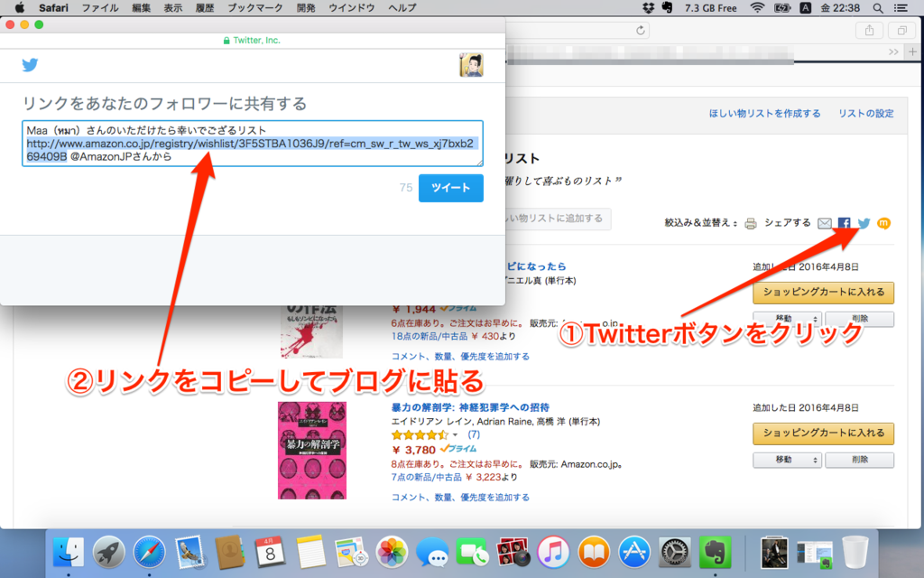Click the pink 暴力の解剖学 book cover

312,451
